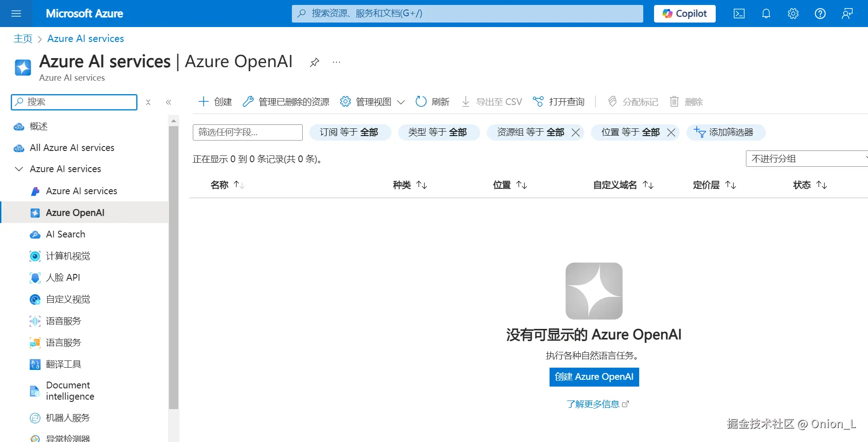This screenshot has height=442, width=868.
Task: Open the 资源组 等于 全部 filter
Action: click(530, 132)
